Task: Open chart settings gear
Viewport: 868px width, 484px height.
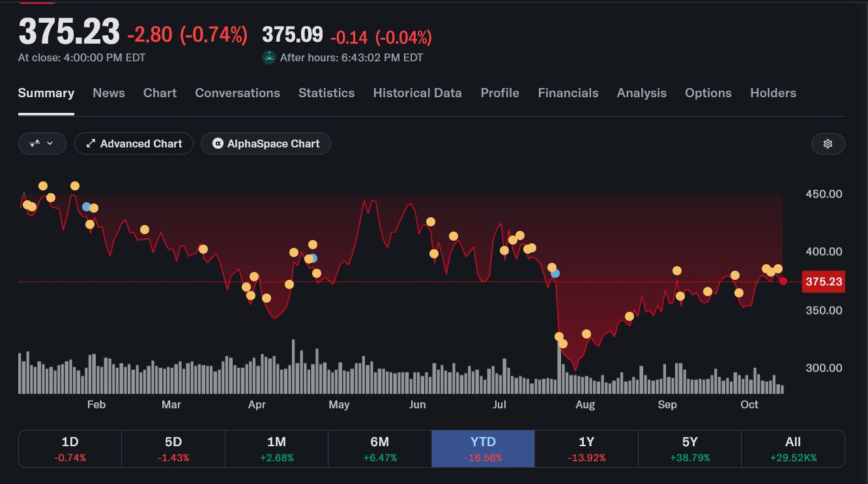Action: 828,144
